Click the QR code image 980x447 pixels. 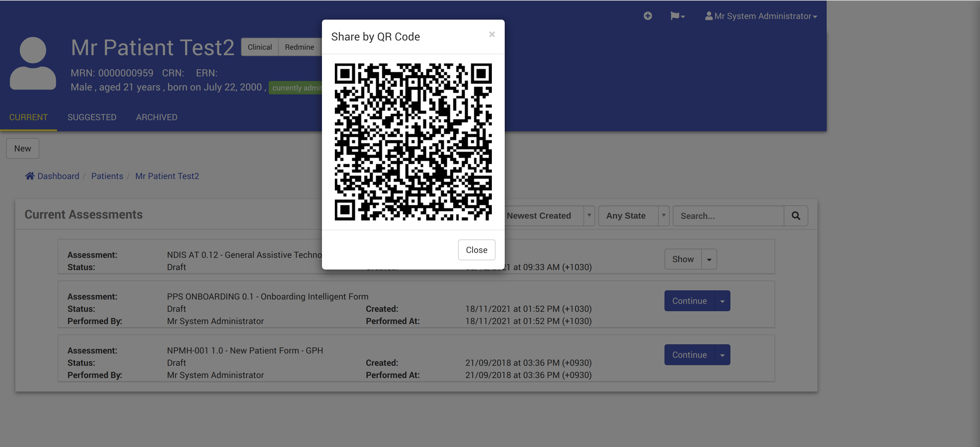[x=413, y=142]
